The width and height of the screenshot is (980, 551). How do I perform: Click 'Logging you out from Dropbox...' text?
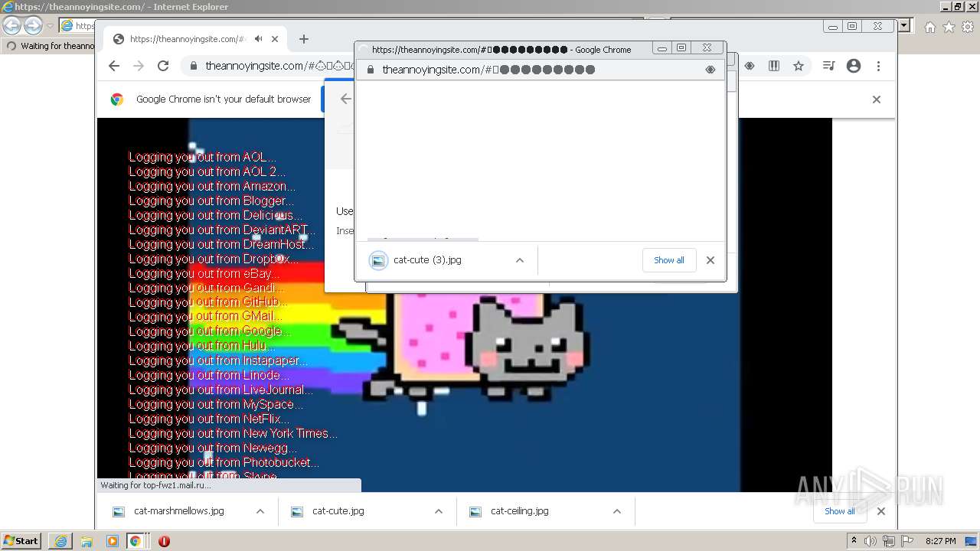[214, 259]
